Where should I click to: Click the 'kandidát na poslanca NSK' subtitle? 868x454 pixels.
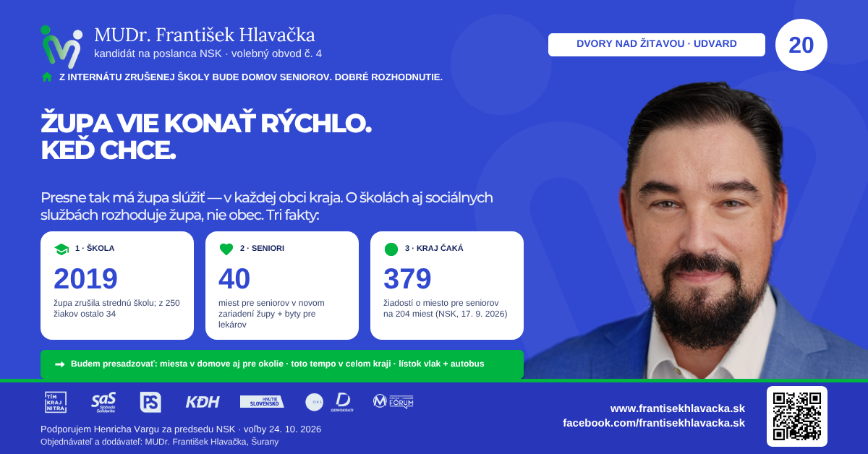pyautogui.click(x=208, y=54)
